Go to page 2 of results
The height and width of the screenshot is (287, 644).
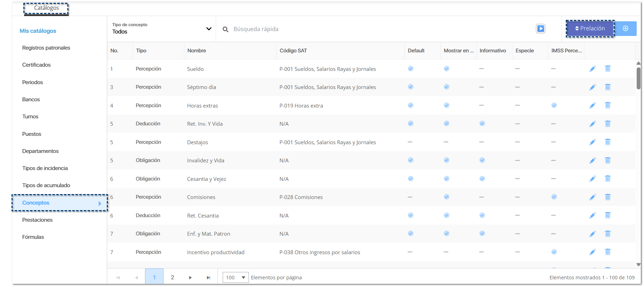click(172, 278)
